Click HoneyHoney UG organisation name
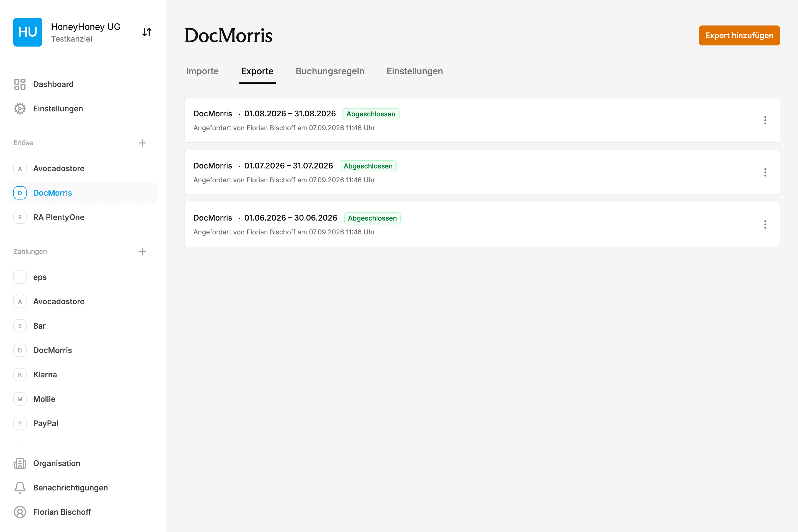 pyautogui.click(x=86, y=27)
